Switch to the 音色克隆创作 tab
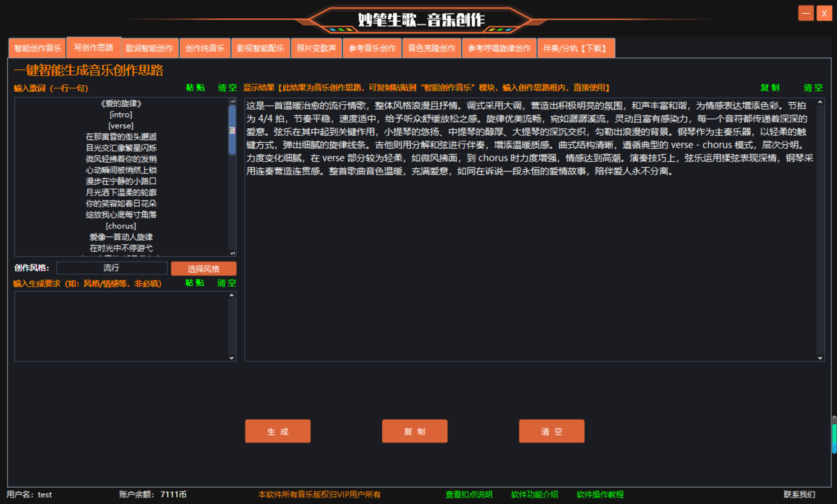Viewport: 837px width, 504px height. pos(431,48)
